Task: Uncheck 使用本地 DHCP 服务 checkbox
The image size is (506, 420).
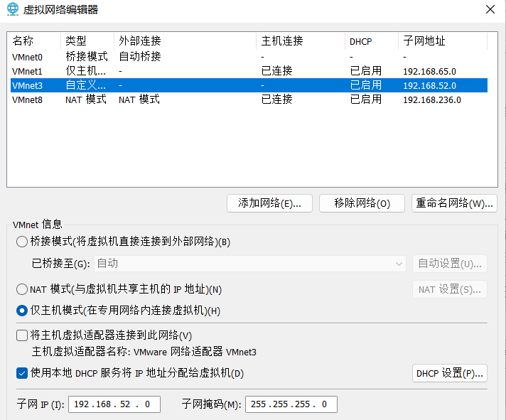Action: point(22,373)
